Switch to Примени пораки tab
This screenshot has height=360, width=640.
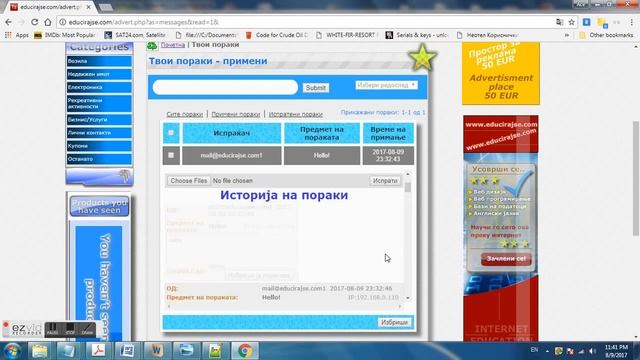pyautogui.click(x=236, y=114)
